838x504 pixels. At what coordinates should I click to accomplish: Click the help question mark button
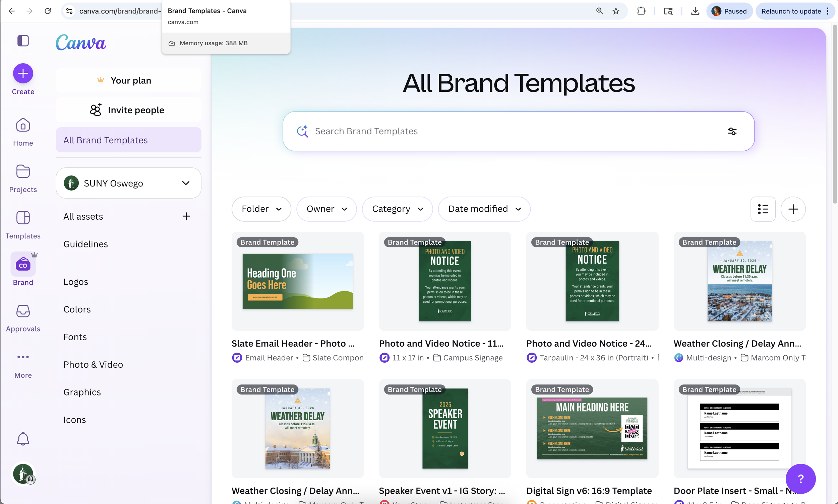800,479
